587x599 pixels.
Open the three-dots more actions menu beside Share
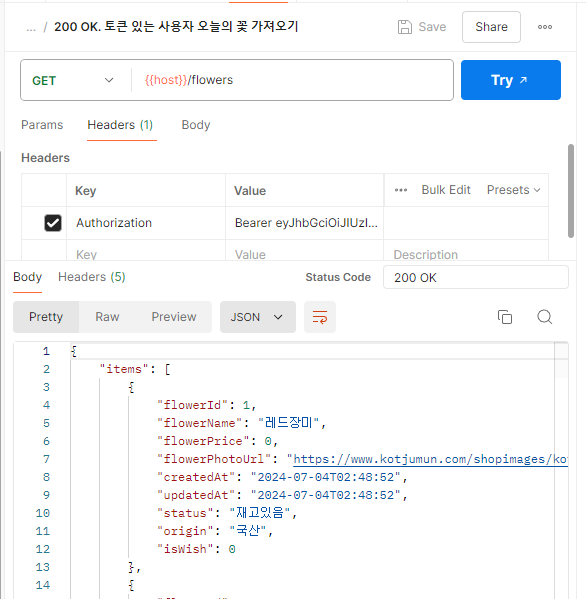coord(545,27)
